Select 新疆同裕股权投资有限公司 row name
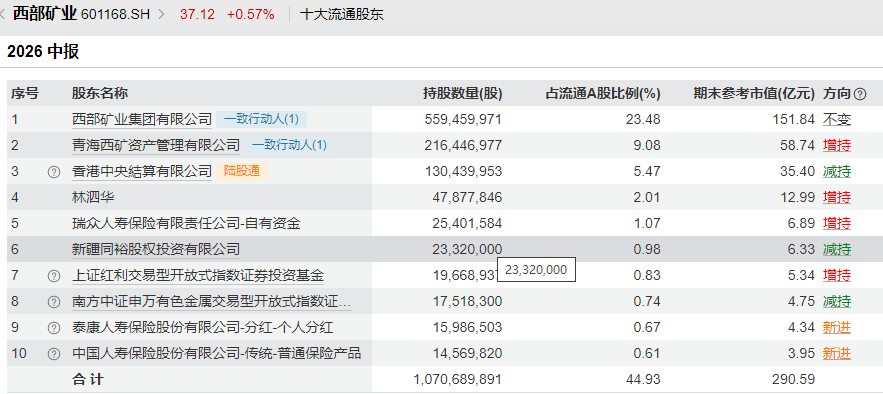The width and height of the screenshot is (883, 394). click(156, 249)
